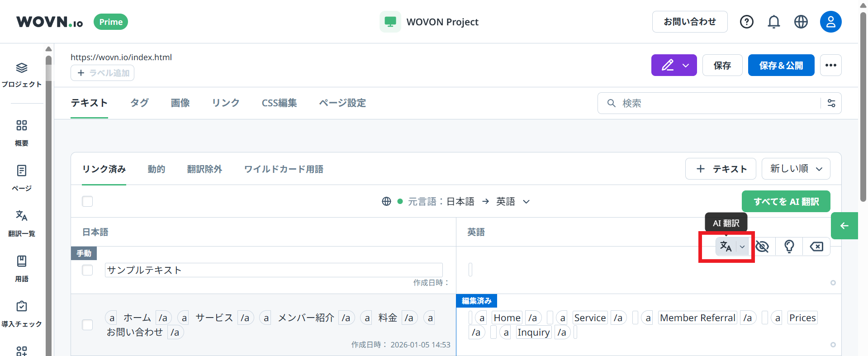Click the clear translation backspace icon
Image resolution: width=868 pixels, height=356 pixels.
click(816, 247)
